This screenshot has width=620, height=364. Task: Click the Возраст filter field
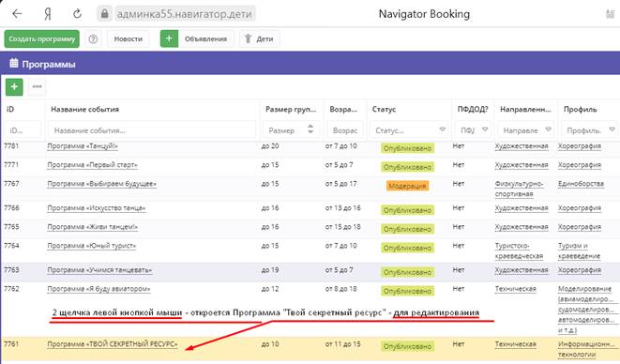(x=345, y=130)
